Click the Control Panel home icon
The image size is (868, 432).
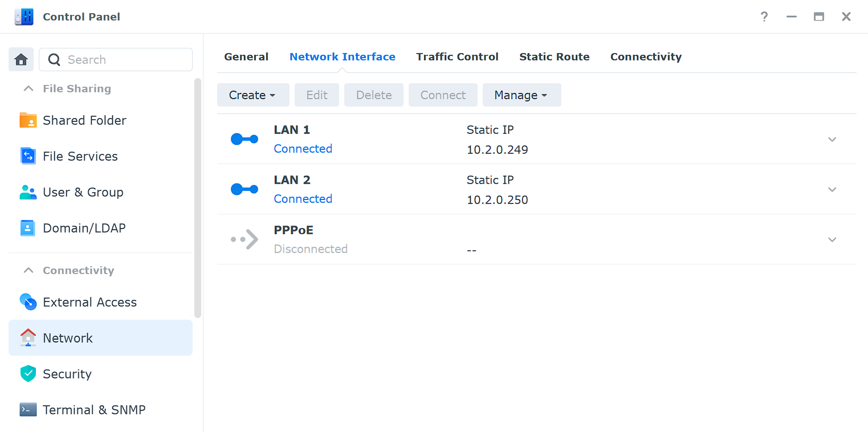(x=21, y=59)
